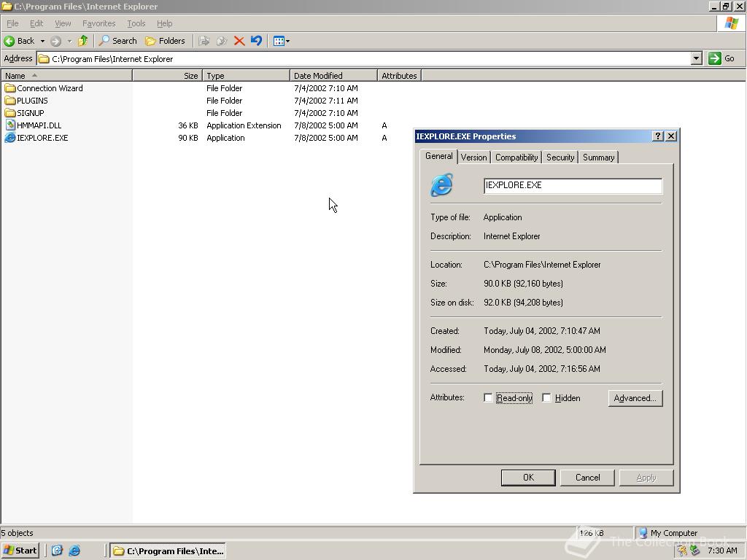Screen dimensions: 747x560
Task: Click the Internet Explorer icon in Properties
Action: pos(441,185)
